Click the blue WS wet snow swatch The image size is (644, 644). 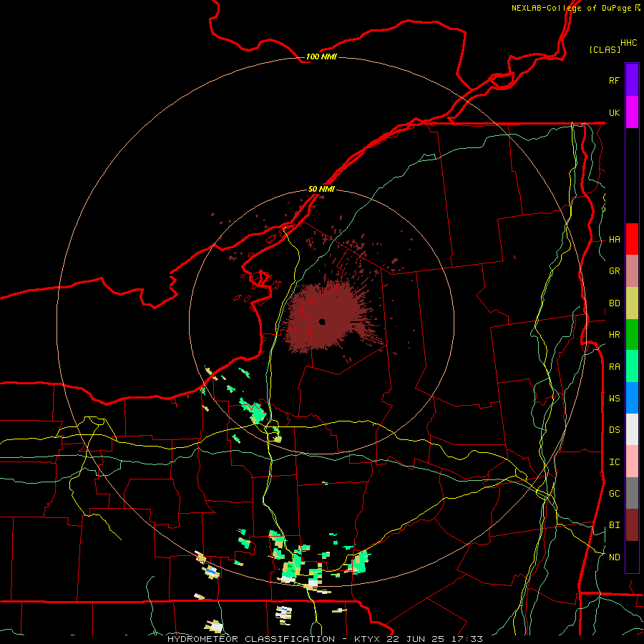[632, 398]
